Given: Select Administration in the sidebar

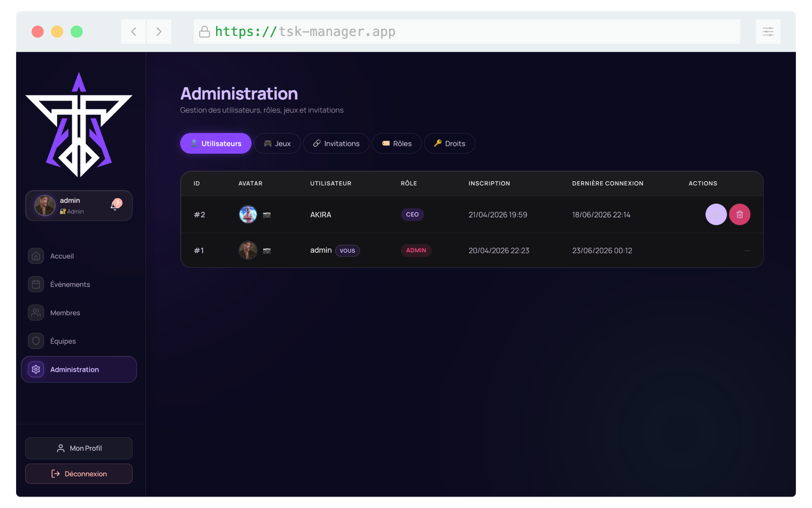Looking at the screenshot, I should 79,370.
